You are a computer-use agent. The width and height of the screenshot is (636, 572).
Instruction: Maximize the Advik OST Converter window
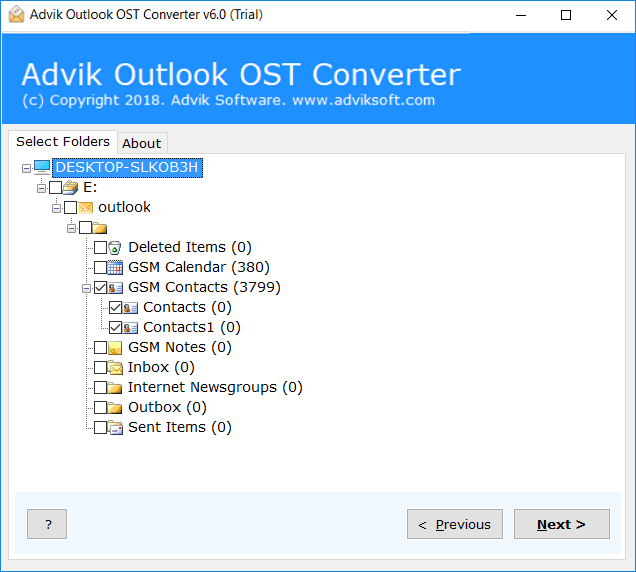point(566,15)
